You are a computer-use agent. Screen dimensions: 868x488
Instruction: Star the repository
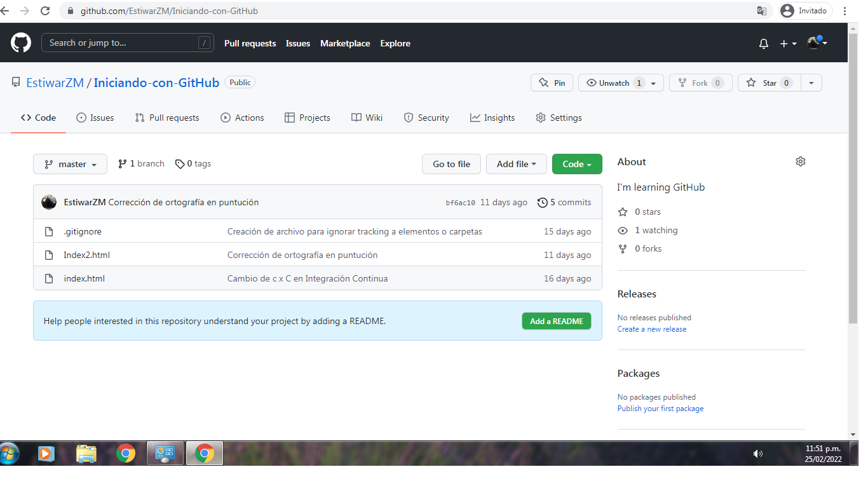tap(769, 83)
